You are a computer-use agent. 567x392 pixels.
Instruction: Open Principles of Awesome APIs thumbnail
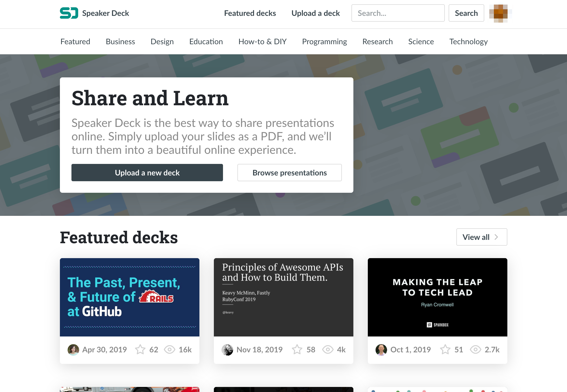[x=283, y=297]
